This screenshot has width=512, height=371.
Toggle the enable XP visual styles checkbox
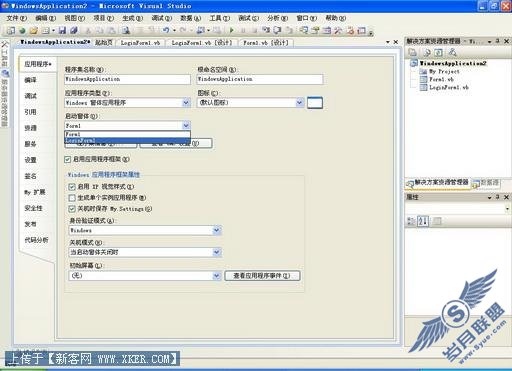coord(72,187)
